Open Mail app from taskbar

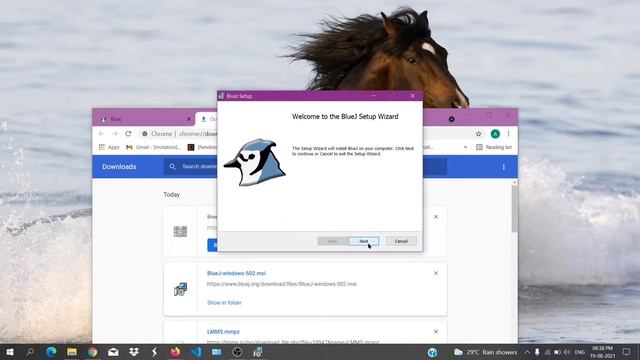point(113,352)
